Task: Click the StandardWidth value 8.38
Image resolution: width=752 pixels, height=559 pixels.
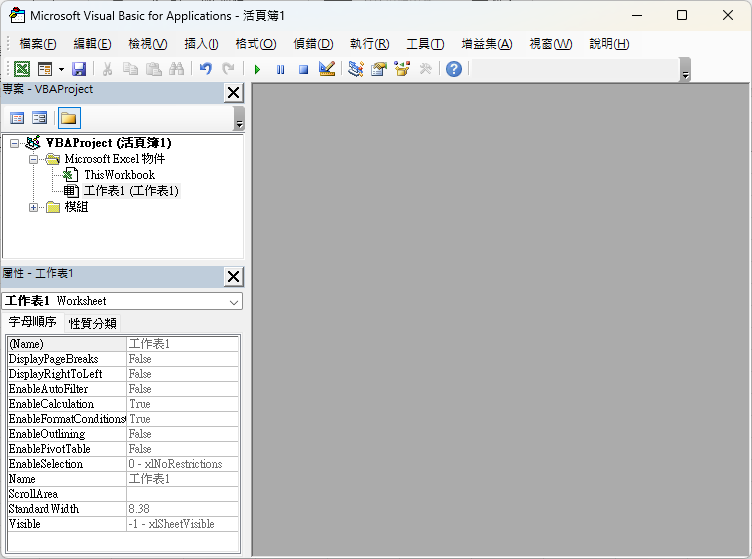Action: click(183, 509)
